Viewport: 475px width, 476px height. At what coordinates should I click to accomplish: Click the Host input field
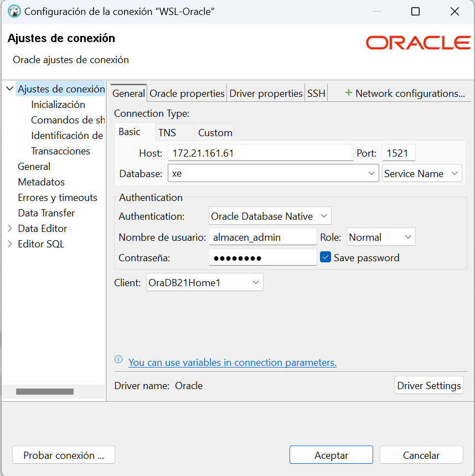click(261, 153)
